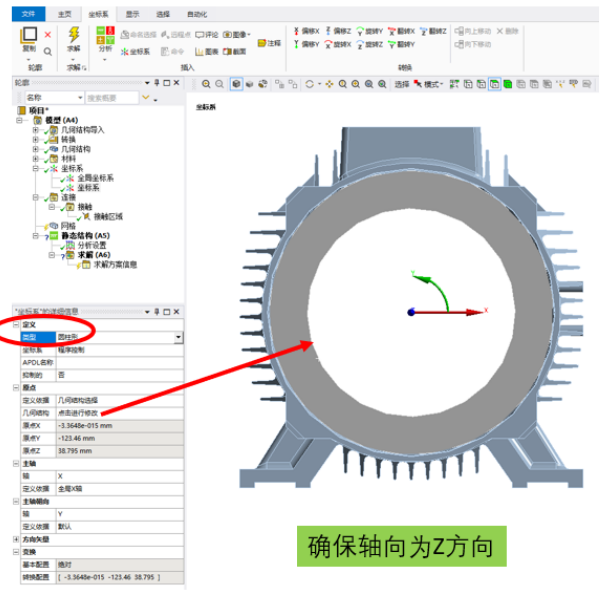The height and width of the screenshot is (600, 612).
Task: Click 旋转Z transform button
Action: tap(370, 44)
